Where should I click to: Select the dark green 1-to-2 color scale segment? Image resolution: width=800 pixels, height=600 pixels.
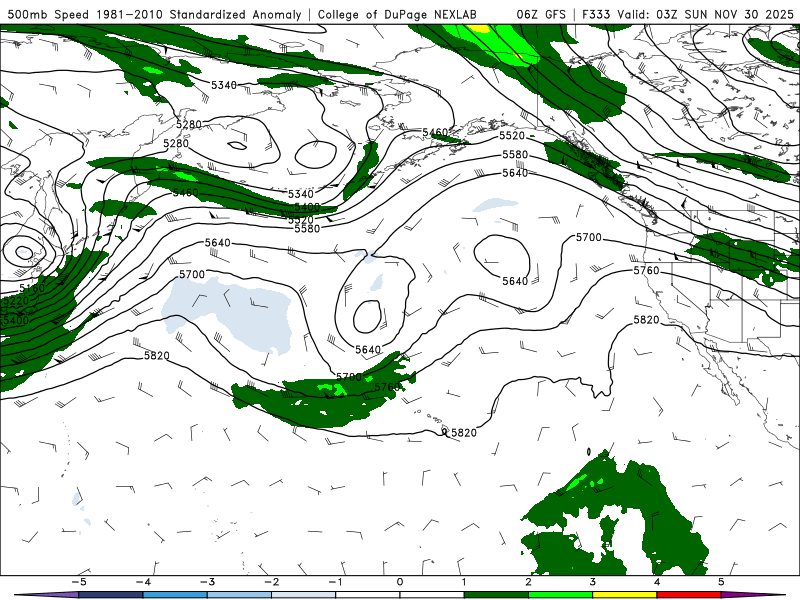496,595
